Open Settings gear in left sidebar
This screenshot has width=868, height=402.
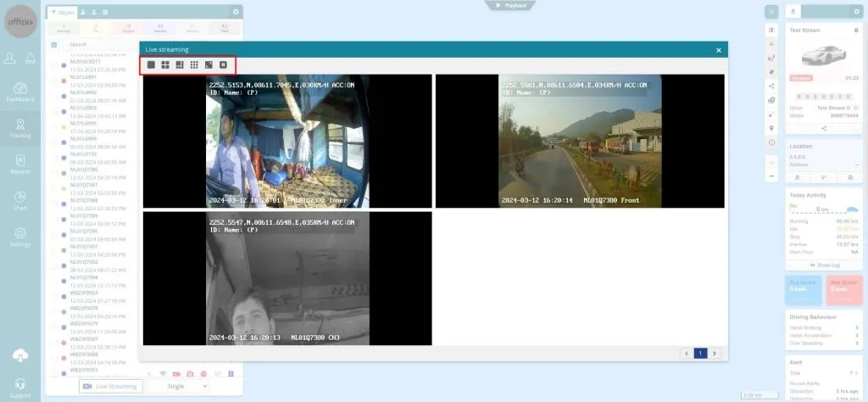point(20,237)
